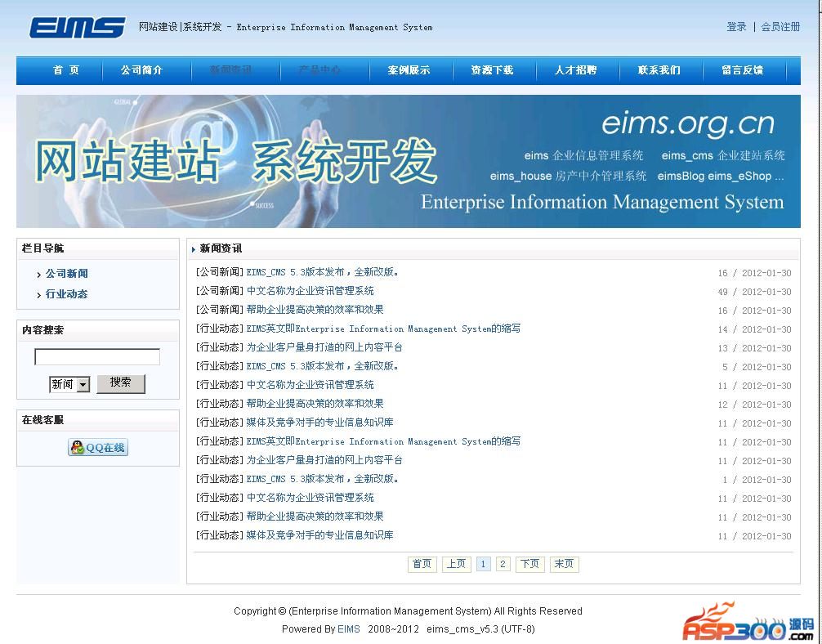Open the 案例展示 navigation item
822x644 pixels.
pos(409,70)
